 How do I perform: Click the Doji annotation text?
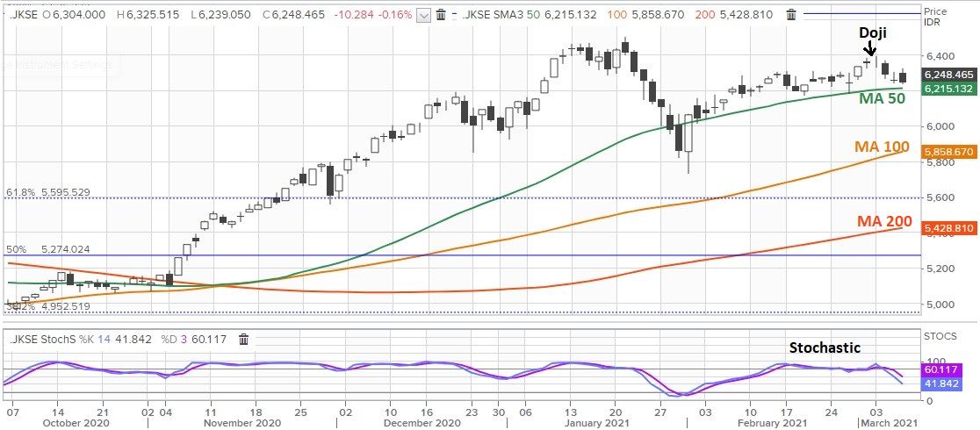871,34
